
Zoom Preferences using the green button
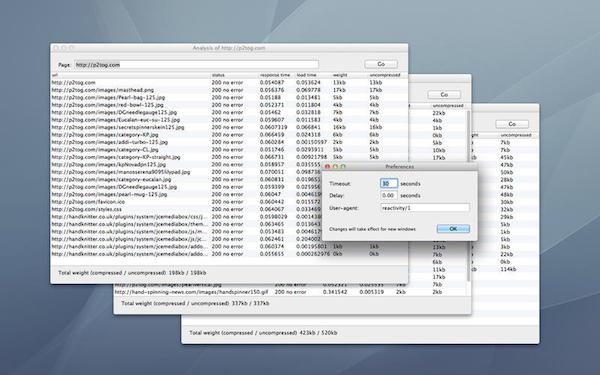pyautogui.click(x=343, y=166)
